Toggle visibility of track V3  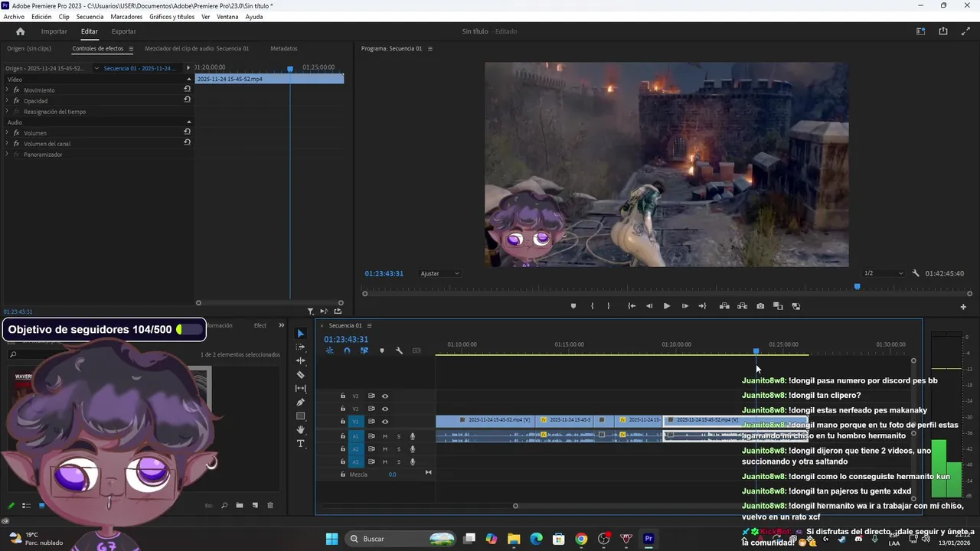pos(385,396)
